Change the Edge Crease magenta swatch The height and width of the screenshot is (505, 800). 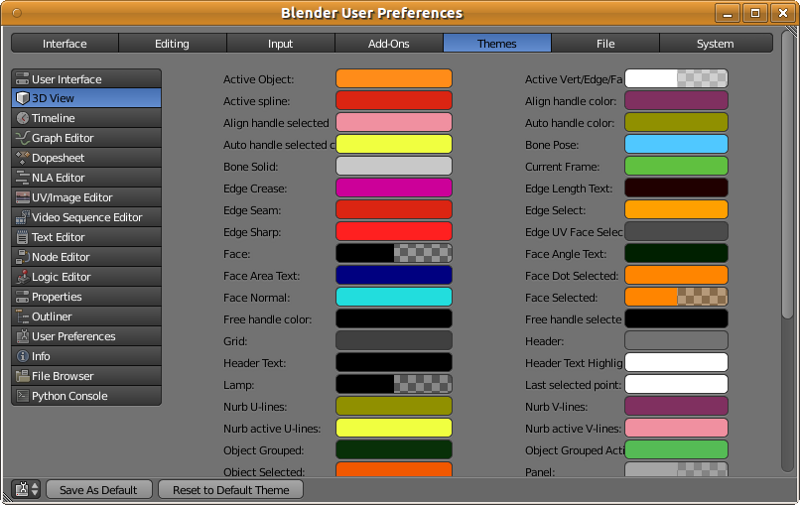point(394,188)
